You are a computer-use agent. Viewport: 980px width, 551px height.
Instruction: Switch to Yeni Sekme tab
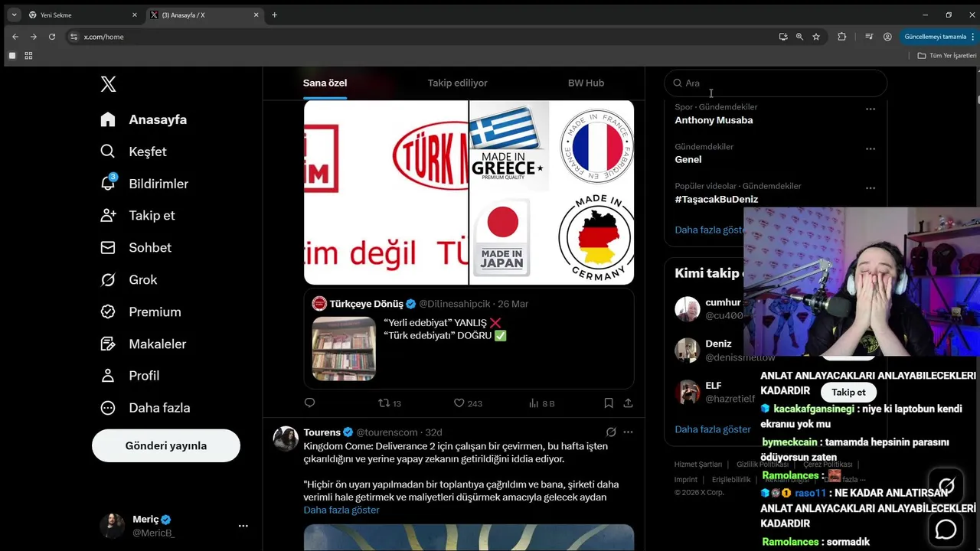pos(82,15)
